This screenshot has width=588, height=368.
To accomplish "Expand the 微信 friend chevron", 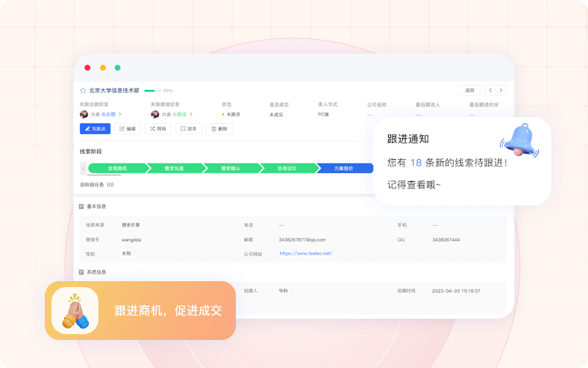I will 191,114.
